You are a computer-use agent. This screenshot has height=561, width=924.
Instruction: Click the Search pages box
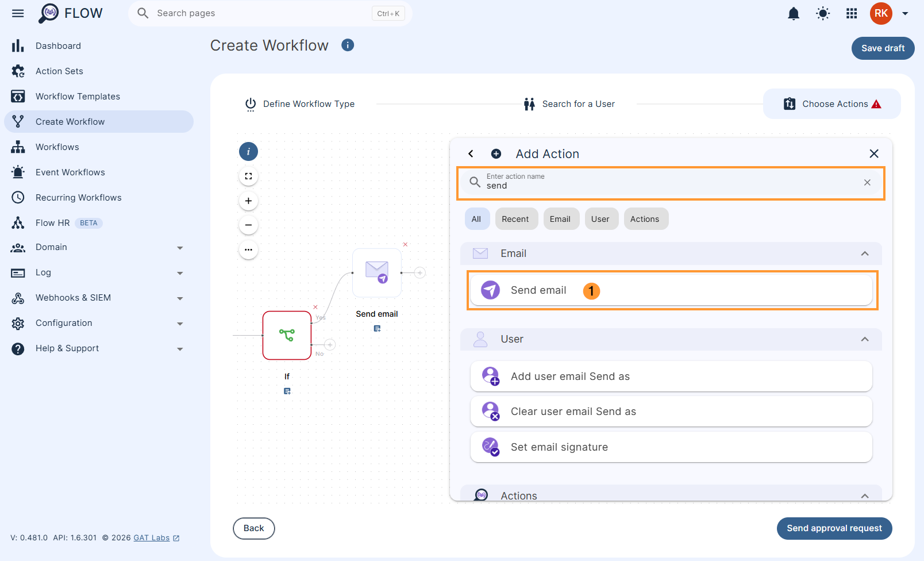point(270,13)
